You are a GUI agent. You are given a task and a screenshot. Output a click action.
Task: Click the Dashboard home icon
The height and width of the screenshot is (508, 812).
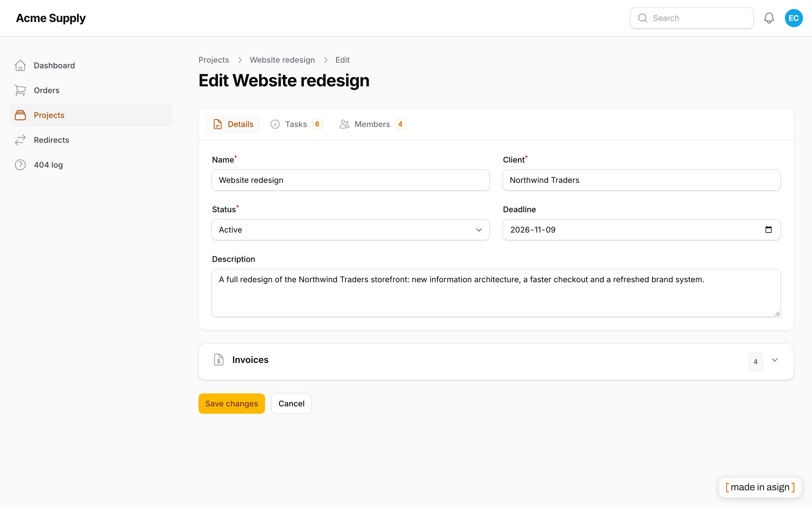tap(20, 65)
